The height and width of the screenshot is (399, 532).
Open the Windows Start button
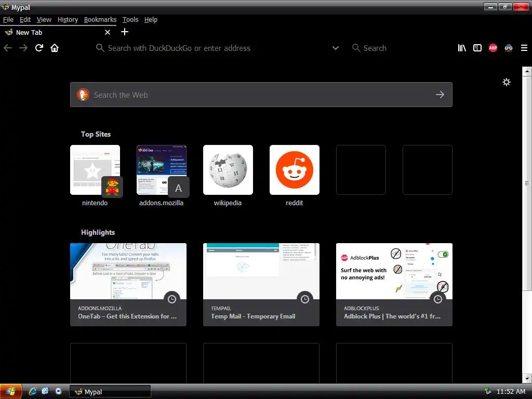click(x=11, y=392)
